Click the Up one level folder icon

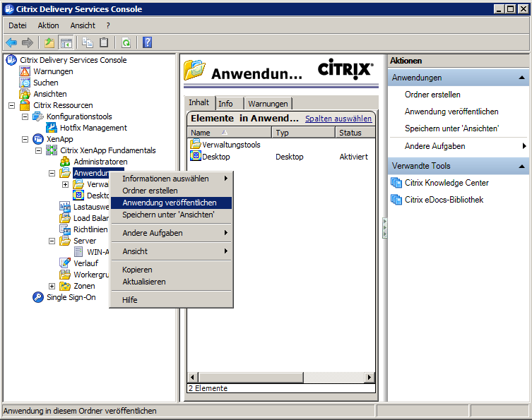coord(49,42)
